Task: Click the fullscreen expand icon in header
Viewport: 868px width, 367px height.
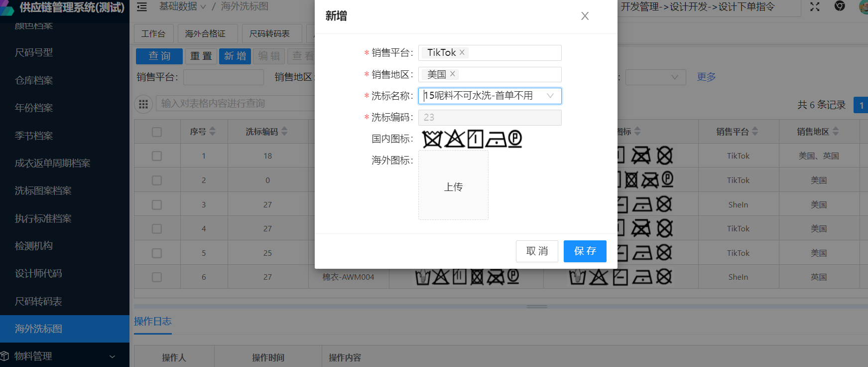Action: point(815,6)
